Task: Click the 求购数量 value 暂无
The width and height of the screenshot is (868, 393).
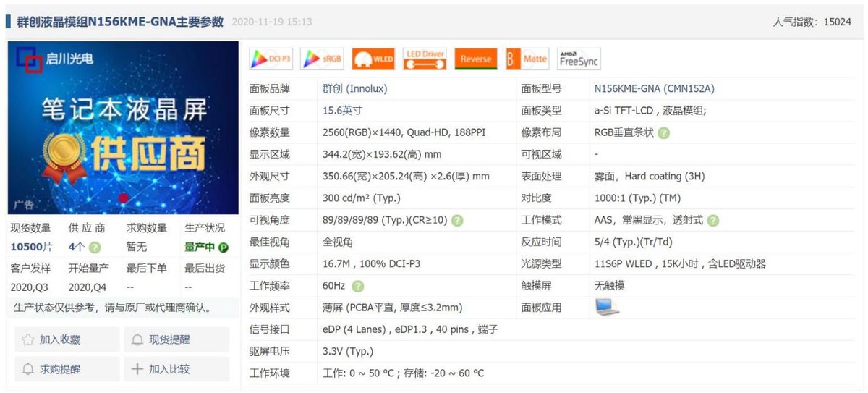Action: pos(137,248)
